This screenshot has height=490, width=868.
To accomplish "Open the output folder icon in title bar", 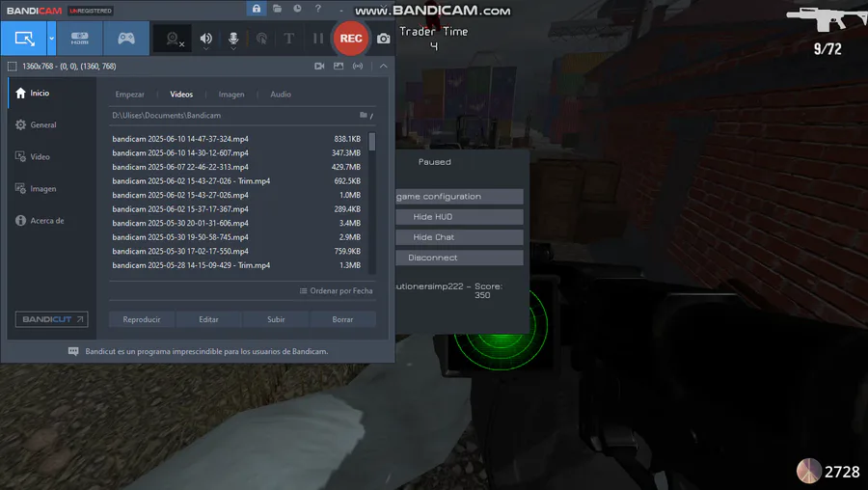I will pyautogui.click(x=278, y=9).
